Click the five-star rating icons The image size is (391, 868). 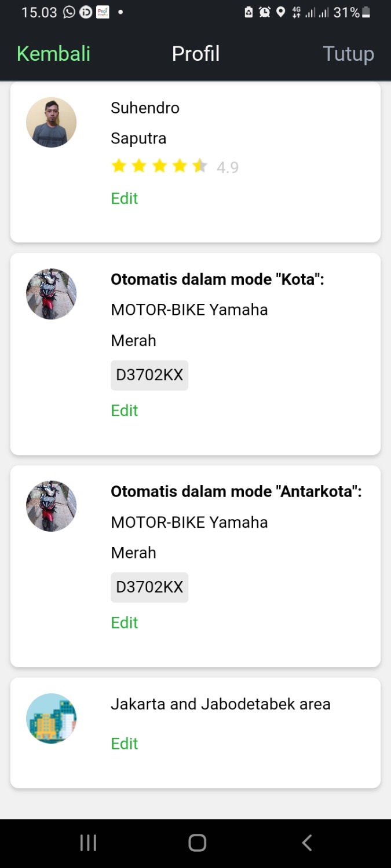pyautogui.click(x=159, y=167)
